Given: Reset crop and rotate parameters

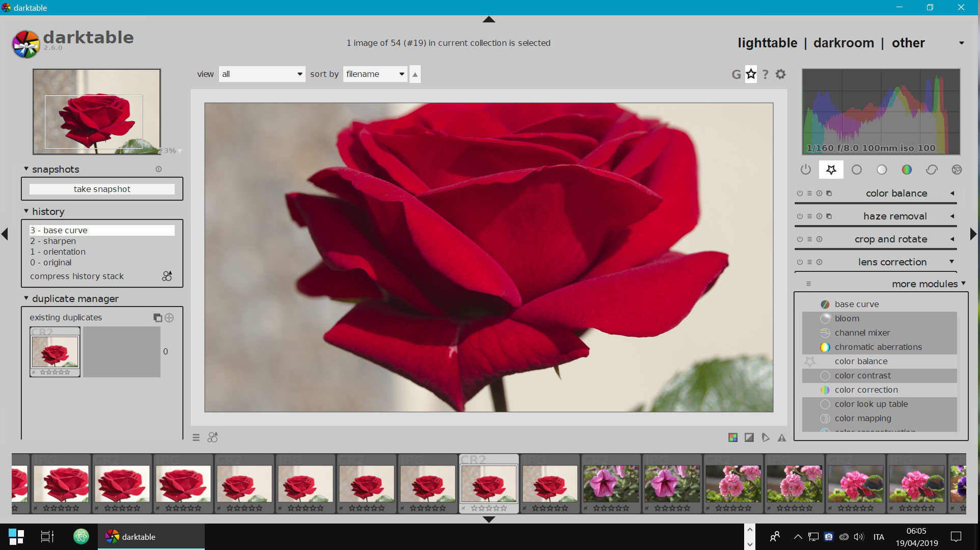Looking at the screenshot, I should [819, 239].
